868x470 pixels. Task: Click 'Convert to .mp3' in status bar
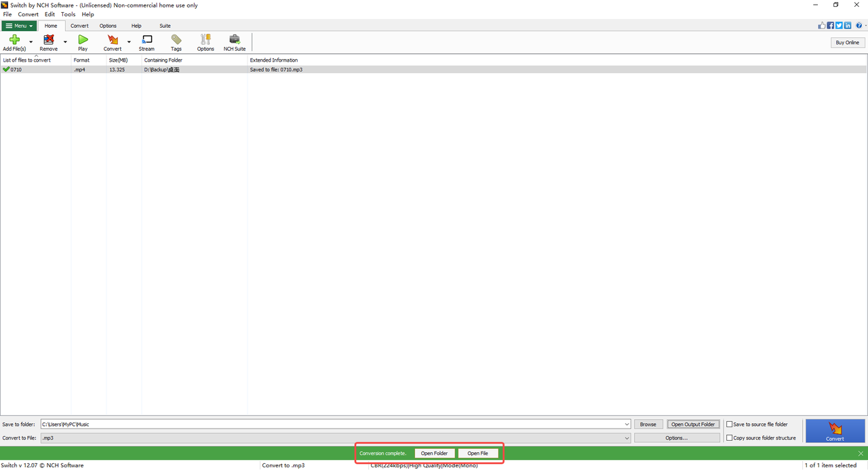tap(283, 465)
